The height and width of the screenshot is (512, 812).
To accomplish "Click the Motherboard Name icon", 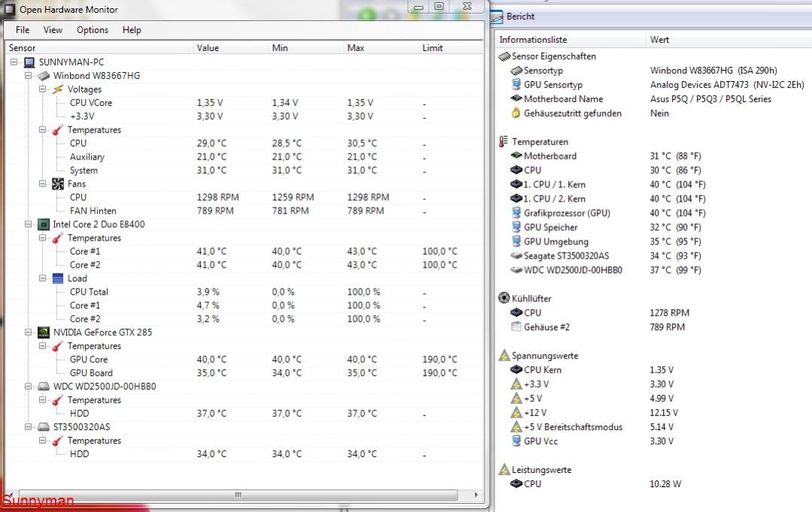I will coord(516,98).
